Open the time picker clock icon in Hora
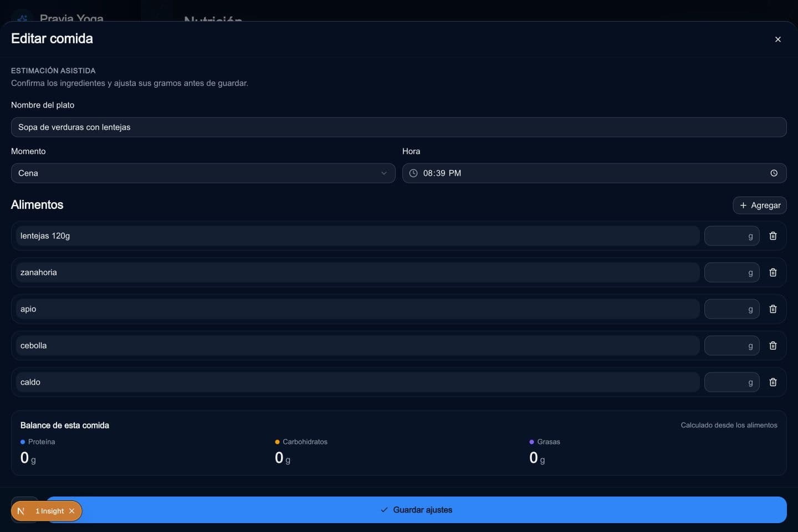The width and height of the screenshot is (798, 532). 774,173
